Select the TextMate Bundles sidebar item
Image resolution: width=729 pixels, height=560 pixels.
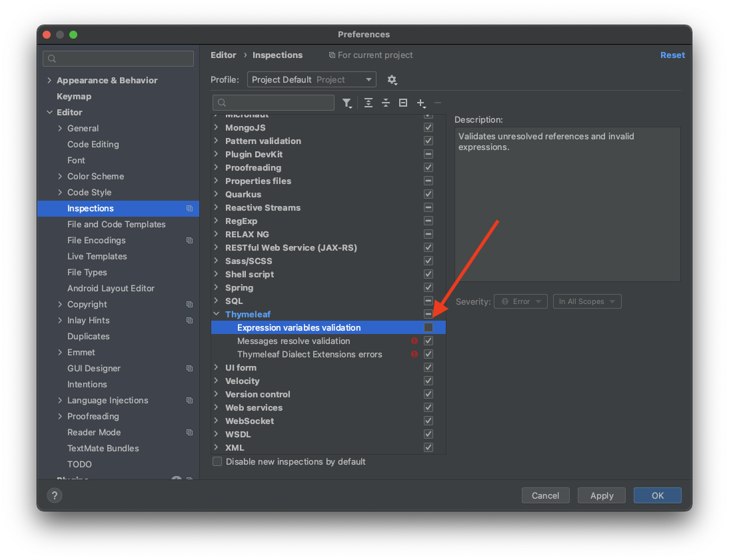tap(103, 449)
